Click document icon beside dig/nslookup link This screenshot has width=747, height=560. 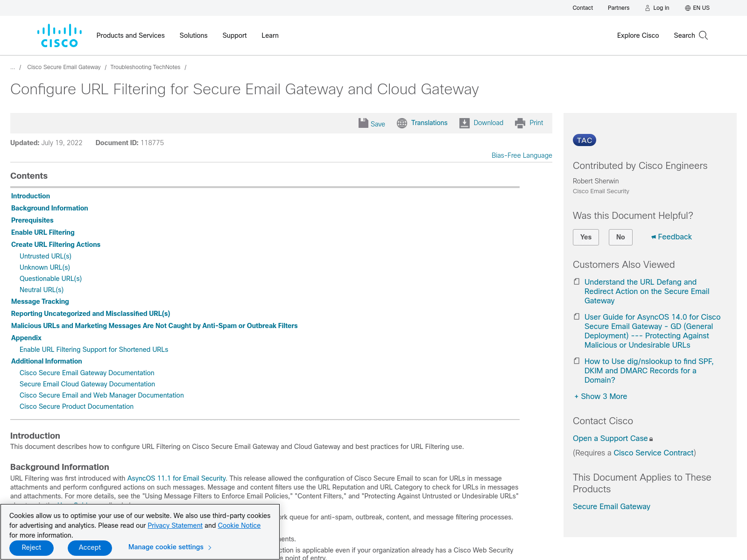577,361
